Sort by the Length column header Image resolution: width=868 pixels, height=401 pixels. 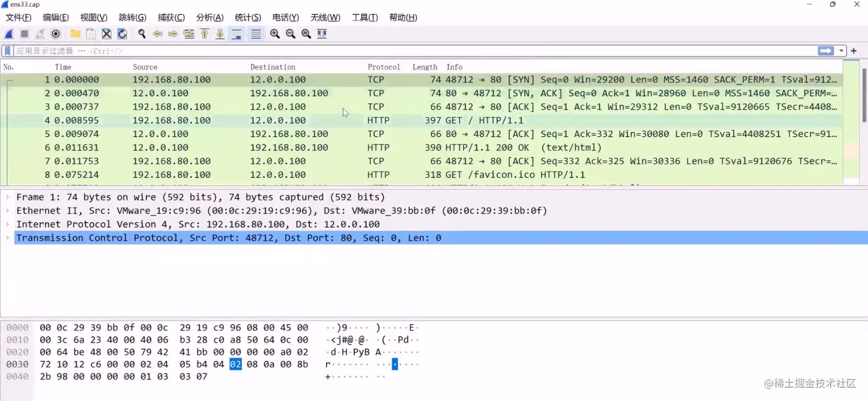click(425, 67)
